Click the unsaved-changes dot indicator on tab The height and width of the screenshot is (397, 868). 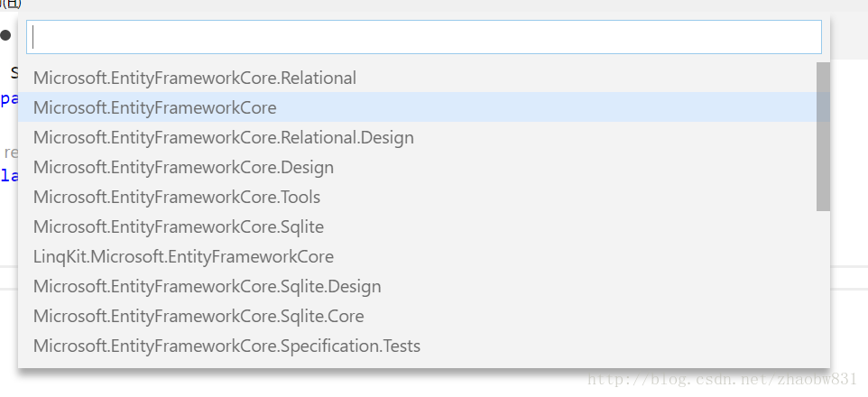[5, 36]
